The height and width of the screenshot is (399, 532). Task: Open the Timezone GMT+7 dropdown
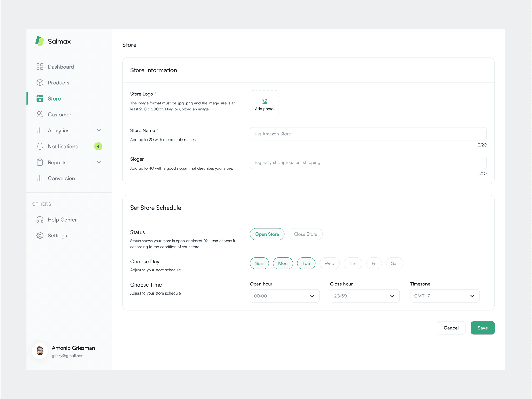pyautogui.click(x=444, y=296)
